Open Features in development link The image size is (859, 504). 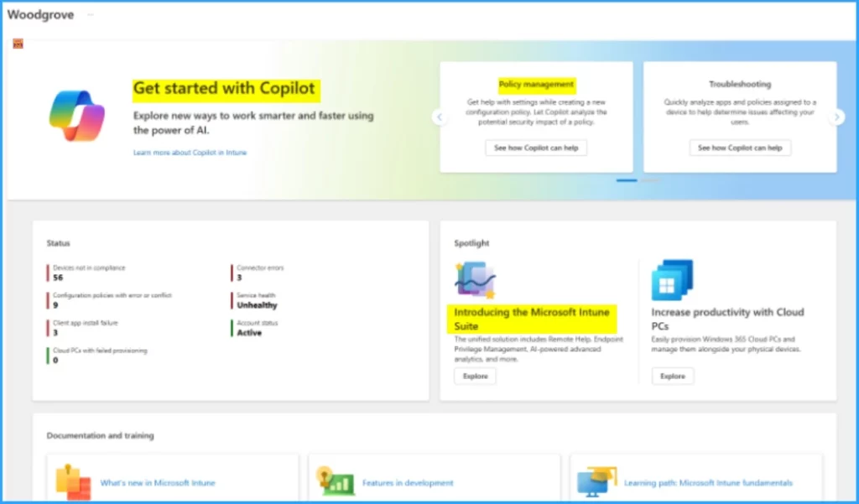(x=408, y=483)
